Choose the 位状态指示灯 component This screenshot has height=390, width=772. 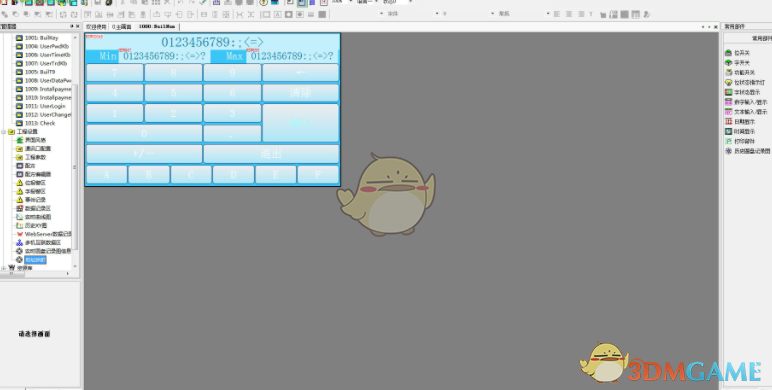pos(745,82)
